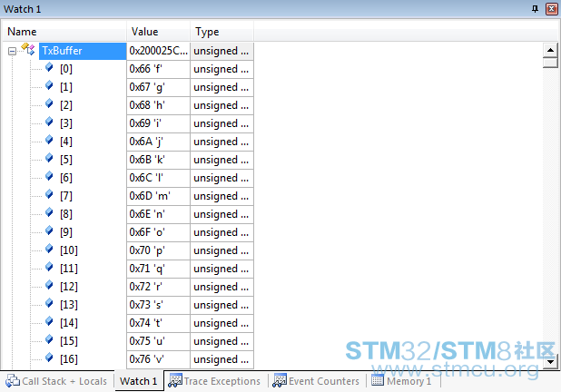561x392 pixels.
Task: Click the scroll down arrow
Action: point(550,361)
